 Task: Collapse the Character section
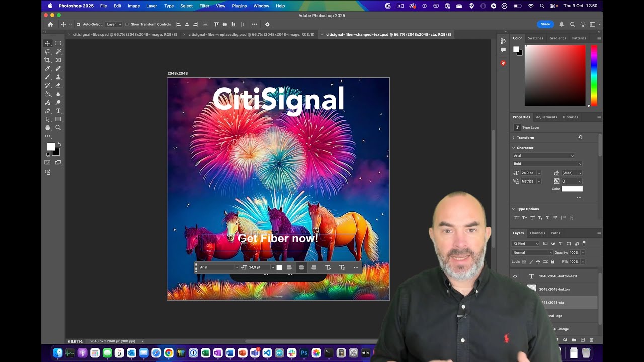pyautogui.click(x=514, y=148)
